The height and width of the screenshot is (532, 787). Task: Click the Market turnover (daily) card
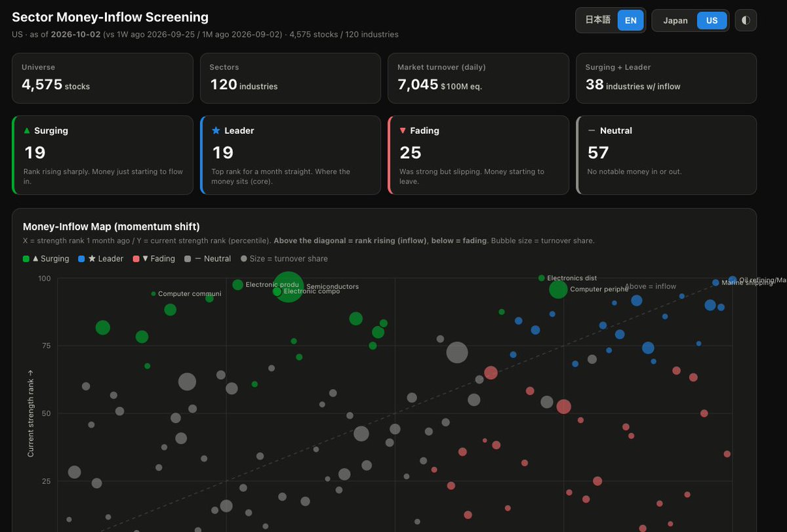point(478,78)
